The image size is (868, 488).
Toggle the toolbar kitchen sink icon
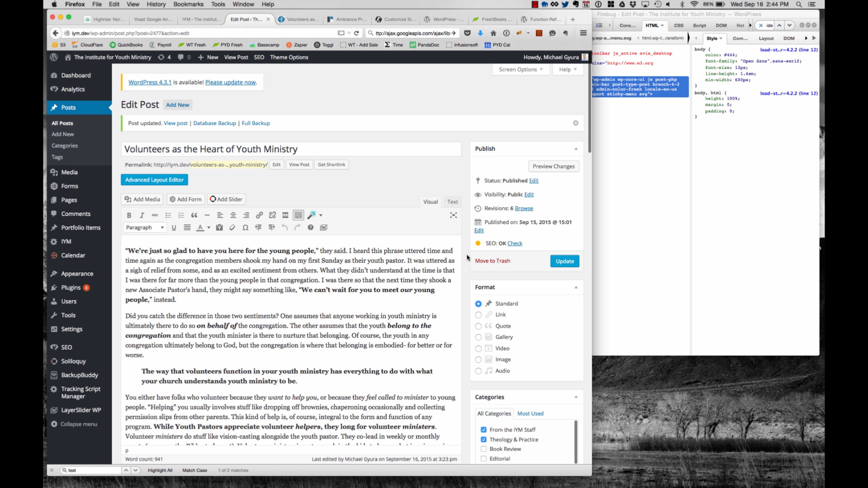(x=298, y=215)
